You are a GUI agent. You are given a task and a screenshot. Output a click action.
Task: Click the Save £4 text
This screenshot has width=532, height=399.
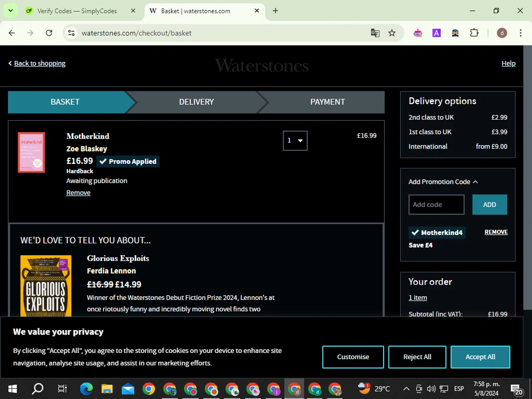coord(420,245)
